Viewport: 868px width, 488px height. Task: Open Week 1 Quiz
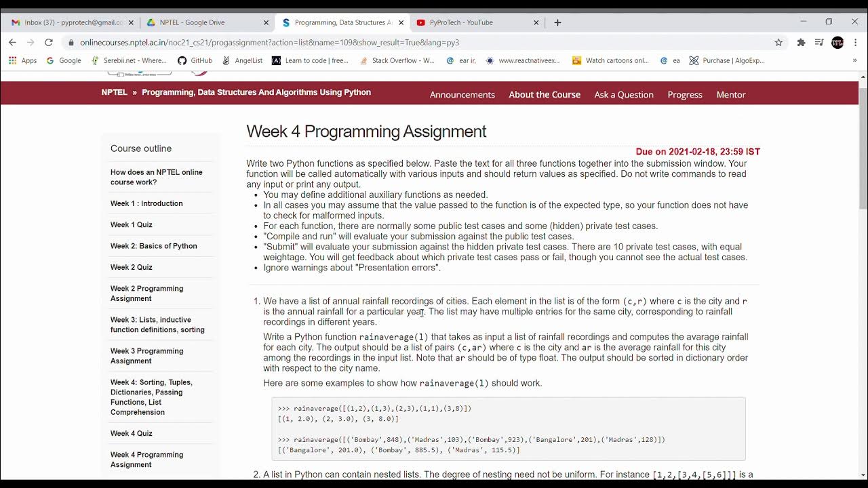(x=132, y=224)
